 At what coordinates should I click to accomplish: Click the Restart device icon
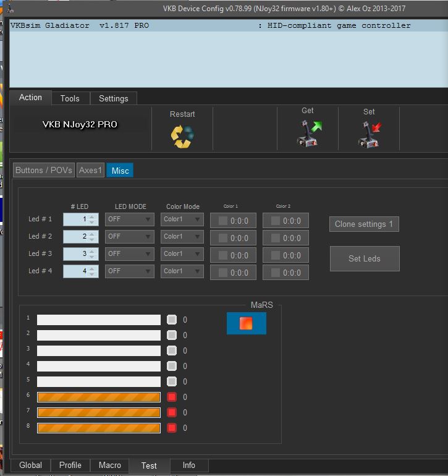point(182,135)
